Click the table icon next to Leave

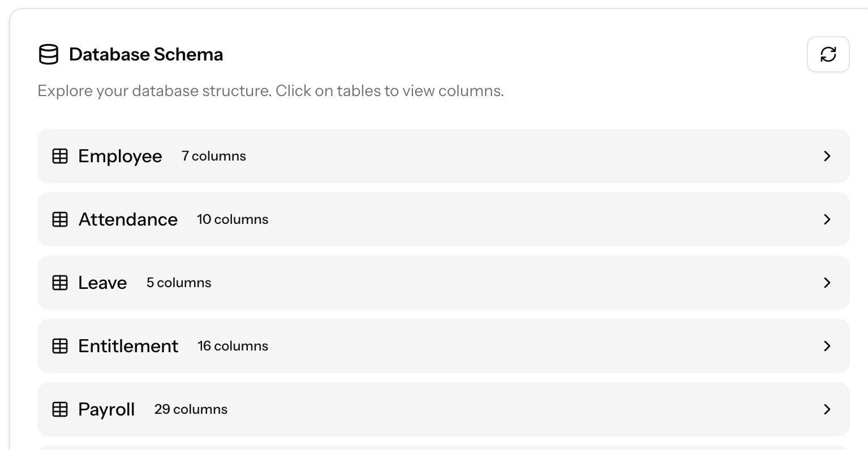coord(60,283)
